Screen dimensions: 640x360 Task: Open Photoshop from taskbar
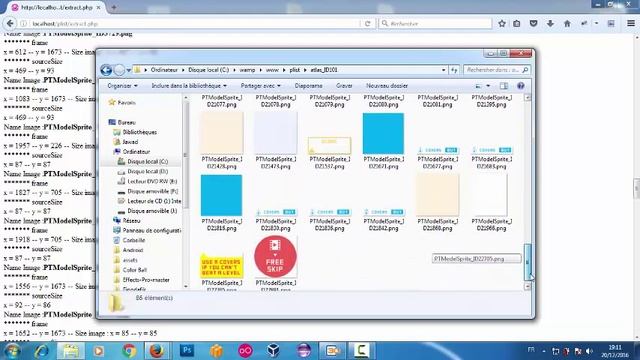tap(187, 351)
